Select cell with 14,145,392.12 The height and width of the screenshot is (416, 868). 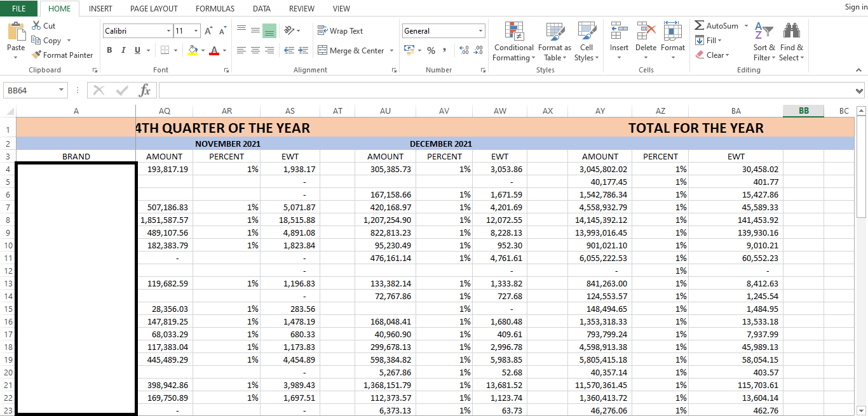600,220
